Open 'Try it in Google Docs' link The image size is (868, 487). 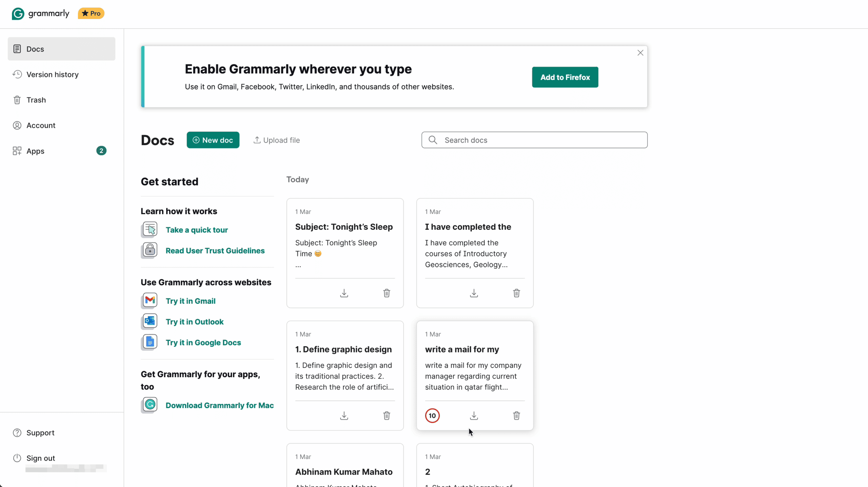pyautogui.click(x=203, y=343)
